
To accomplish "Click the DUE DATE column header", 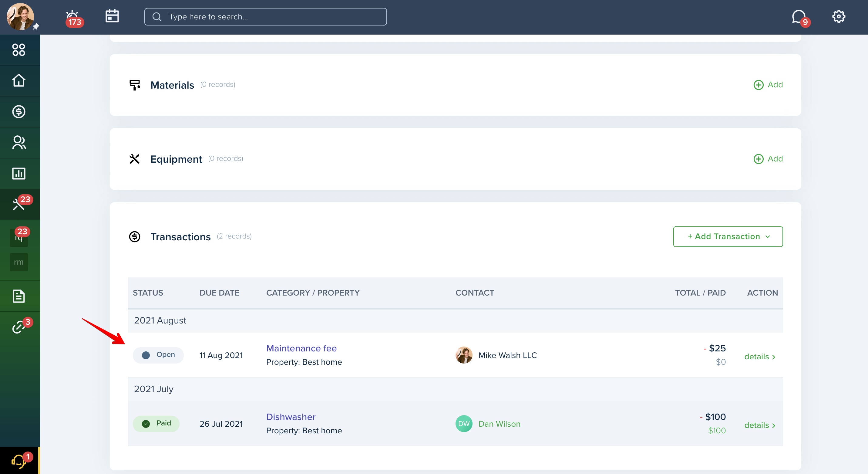I will click(x=219, y=293).
